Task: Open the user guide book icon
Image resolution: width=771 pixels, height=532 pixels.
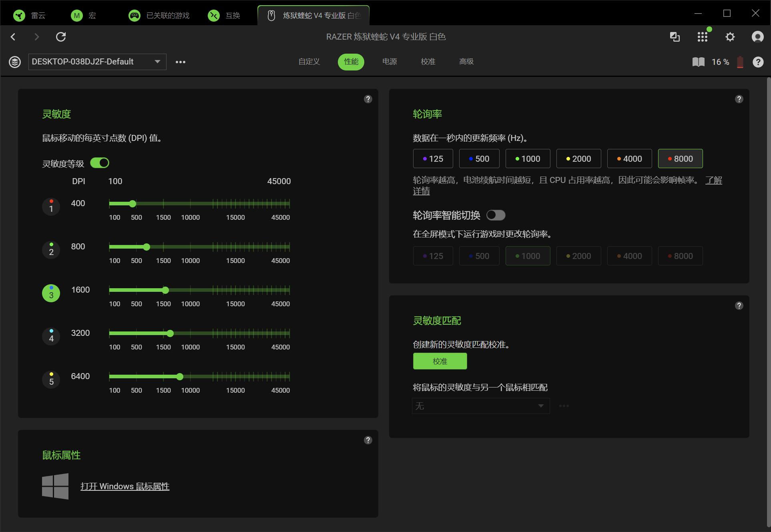Action: 699,62
